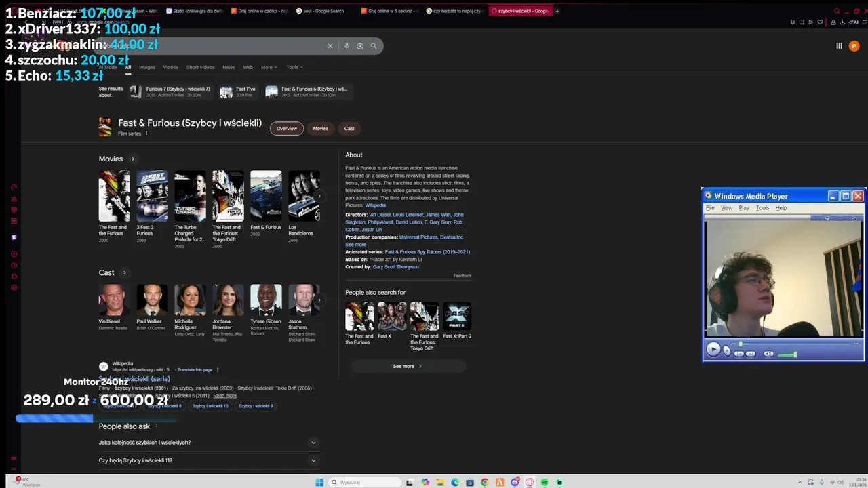Expand the Movies section arrow
The image size is (868, 488).
[x=133, y=159]
